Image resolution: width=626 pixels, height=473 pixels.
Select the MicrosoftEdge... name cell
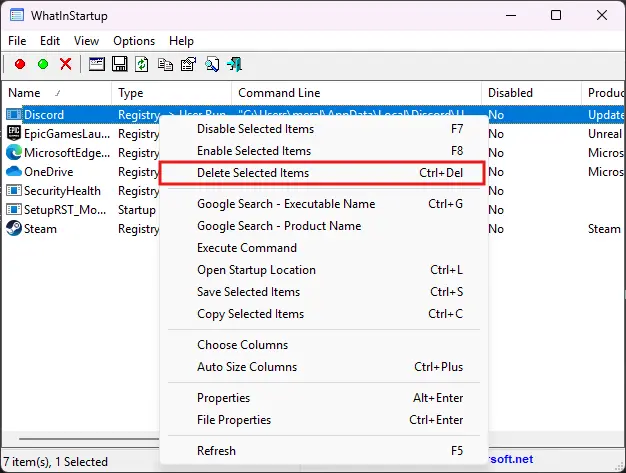[67, 153]
